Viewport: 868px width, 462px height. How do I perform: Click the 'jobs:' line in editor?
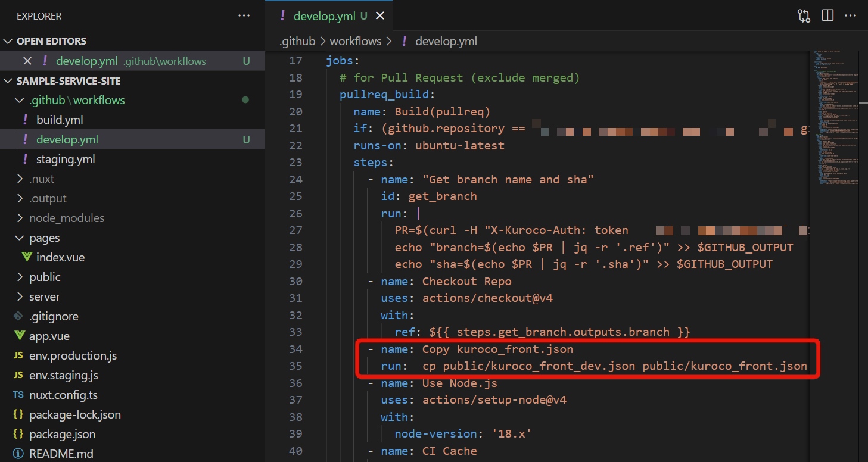(x=343, y=61)
